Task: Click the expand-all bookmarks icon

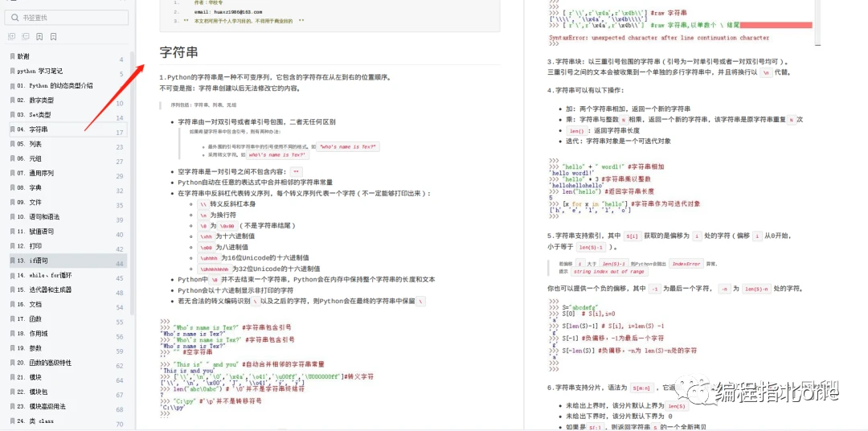Action: point(11,37)
